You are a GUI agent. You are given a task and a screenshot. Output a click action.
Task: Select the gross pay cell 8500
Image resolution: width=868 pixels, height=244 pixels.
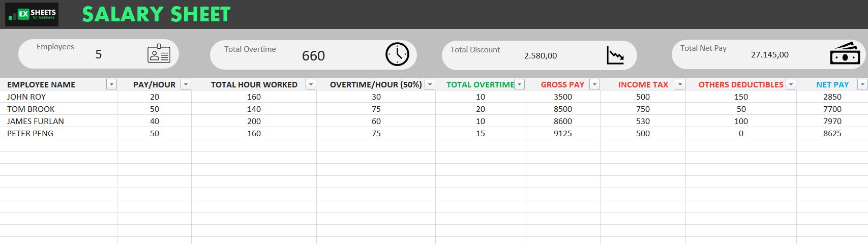pyautogui.click(x=563, y=109)
